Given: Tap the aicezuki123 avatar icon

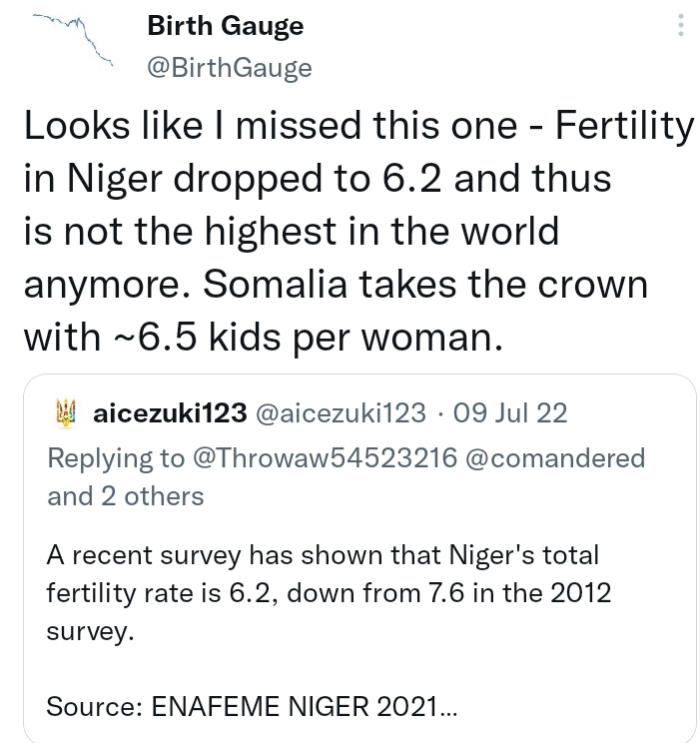Looking at the screenshot, I should click(x=66, y=412).
